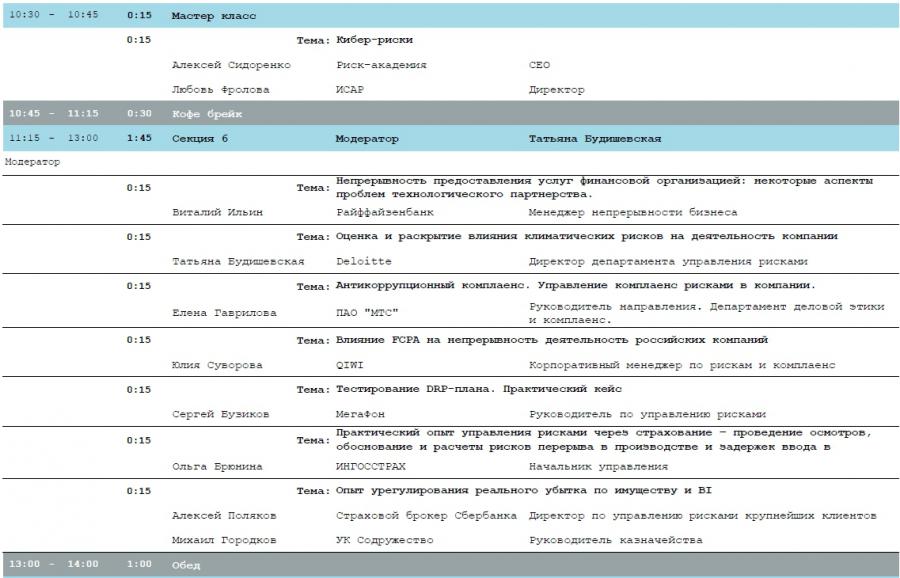Click the QIWI company name
The height and width of the screenshot is (578, 900).
tap(349, 365)
